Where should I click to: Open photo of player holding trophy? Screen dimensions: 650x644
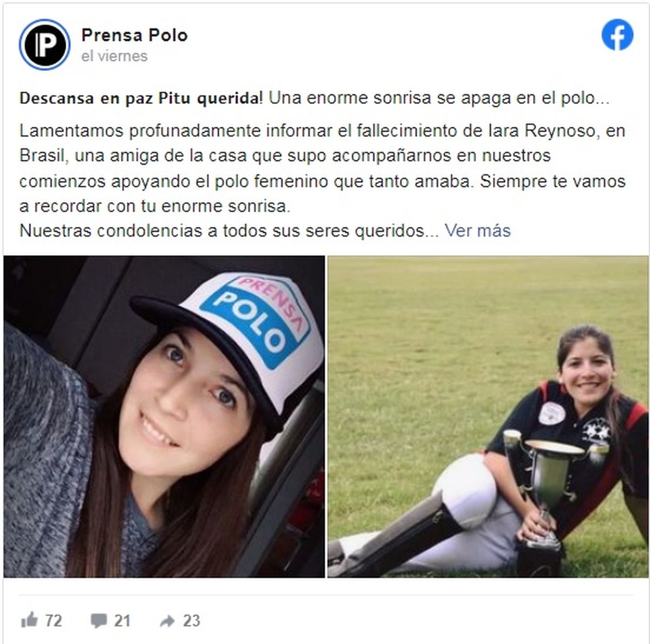click(x=487, y=417)
